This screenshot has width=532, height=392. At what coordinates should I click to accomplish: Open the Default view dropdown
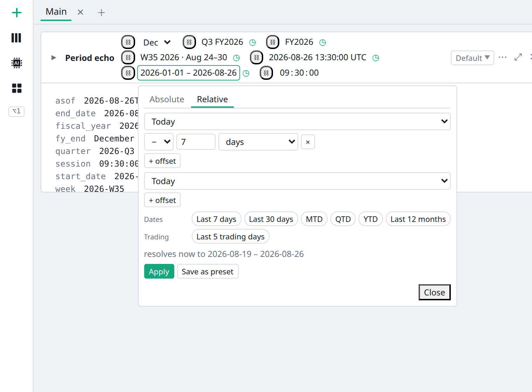[x=472, y=58]
